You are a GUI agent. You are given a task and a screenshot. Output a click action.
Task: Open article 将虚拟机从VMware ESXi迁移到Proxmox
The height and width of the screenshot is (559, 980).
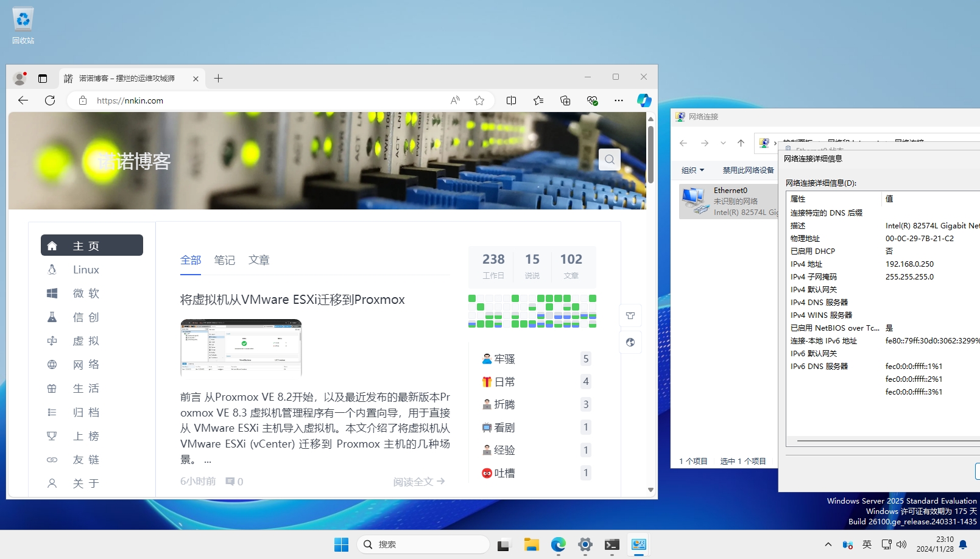292,300
